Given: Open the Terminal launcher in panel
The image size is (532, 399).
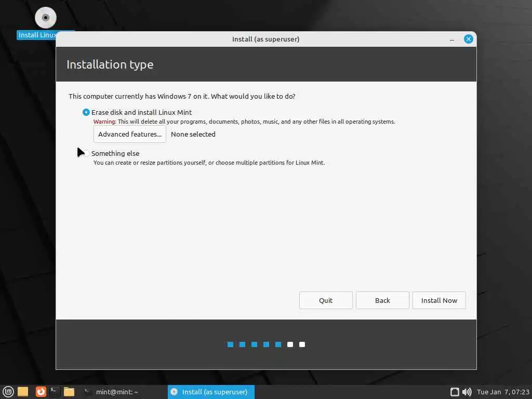Looking at the screenshot, I should click(54, 392).
